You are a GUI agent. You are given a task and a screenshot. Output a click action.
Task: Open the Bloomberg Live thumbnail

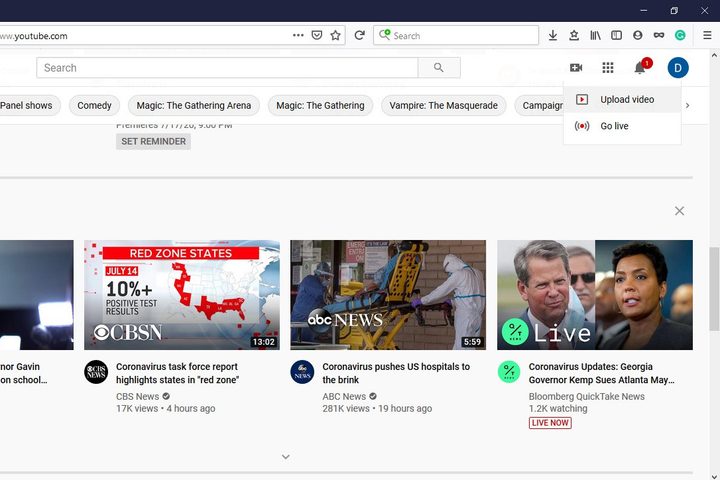595,295
